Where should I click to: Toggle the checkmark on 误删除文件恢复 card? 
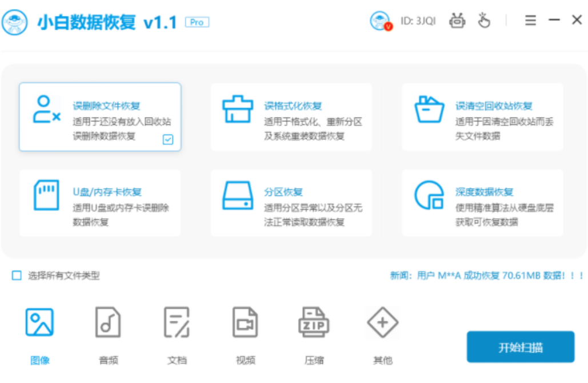(168, 140)
